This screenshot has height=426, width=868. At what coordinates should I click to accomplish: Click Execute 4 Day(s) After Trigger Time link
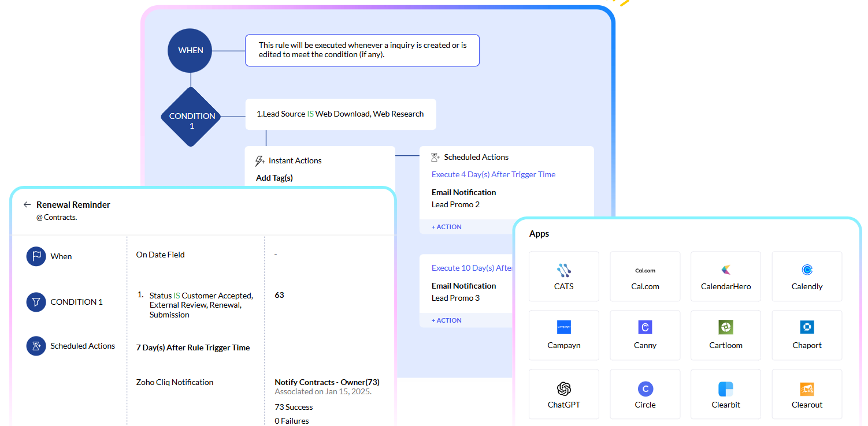494,174
